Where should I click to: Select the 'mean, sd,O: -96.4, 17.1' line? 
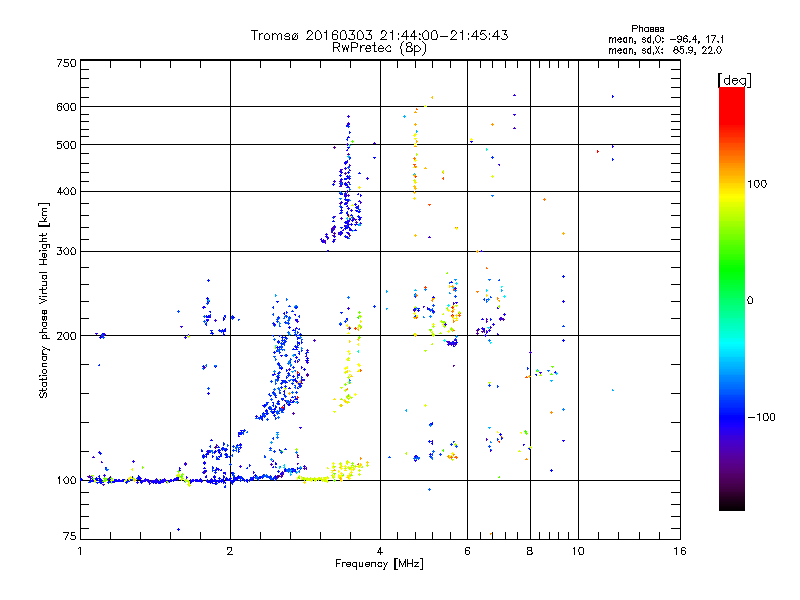tap(665, 40)
